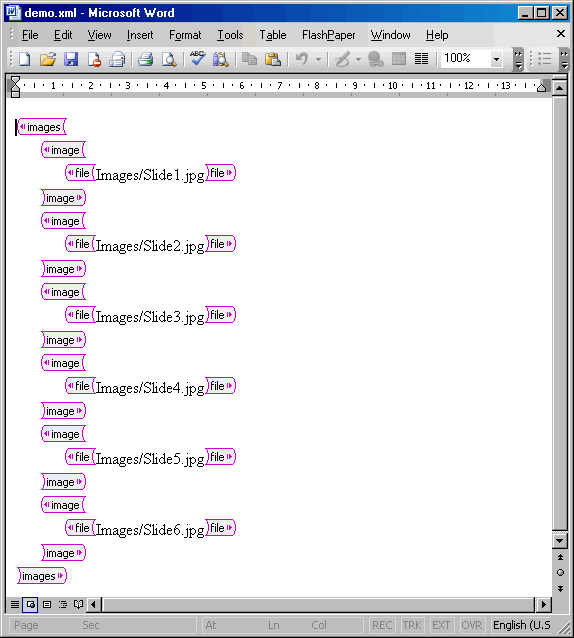Create a new blank document
Screen dimensions: 574x638
coord(25,59)
